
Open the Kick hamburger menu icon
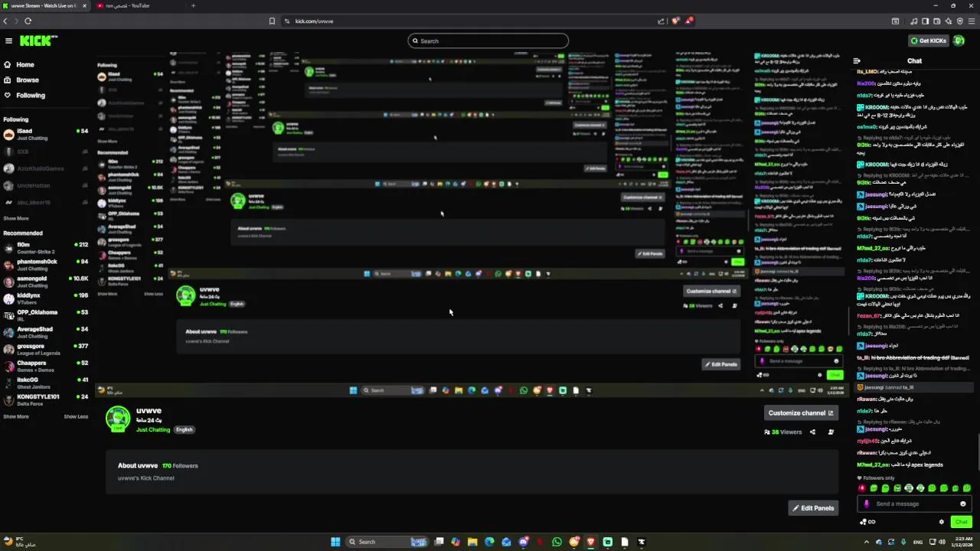[8, 41]
